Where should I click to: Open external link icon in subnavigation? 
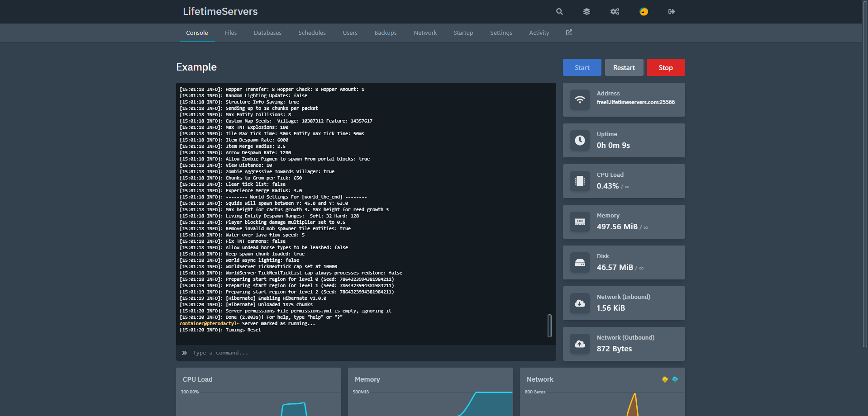pos(569,33)
